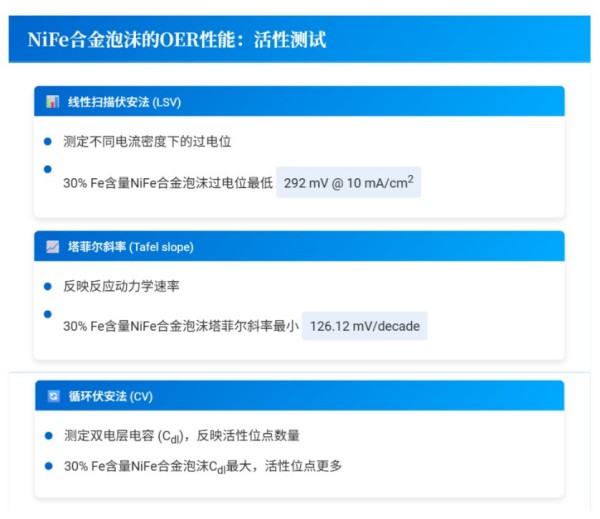
Task: Click the bullet before 反映反应动力学速率
Action: click(48, 286)
